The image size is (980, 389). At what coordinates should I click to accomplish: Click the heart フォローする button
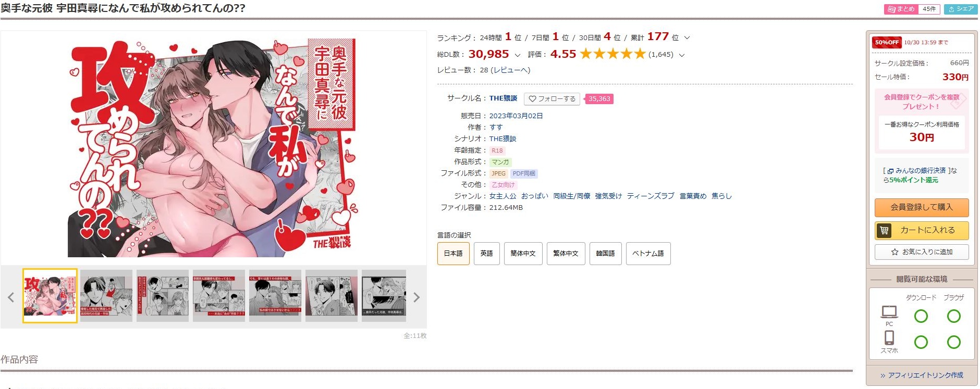pyautogui.click(x=552, y=99)
